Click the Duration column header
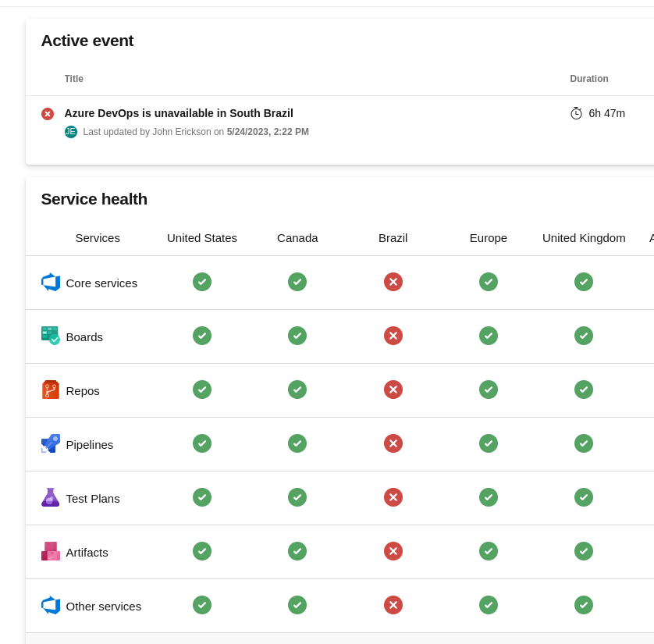The width and height of the screenshot is (654, 644). click(x=589, y=79)
